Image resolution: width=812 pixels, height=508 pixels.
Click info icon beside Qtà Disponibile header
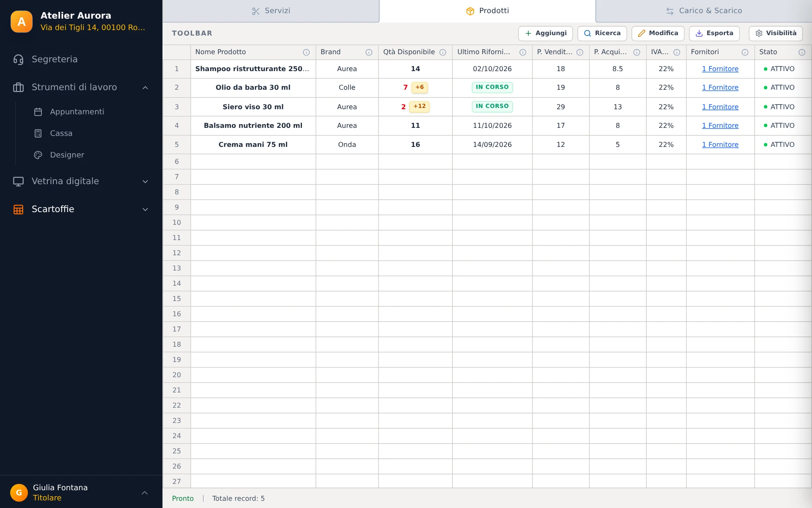point(443,52)
